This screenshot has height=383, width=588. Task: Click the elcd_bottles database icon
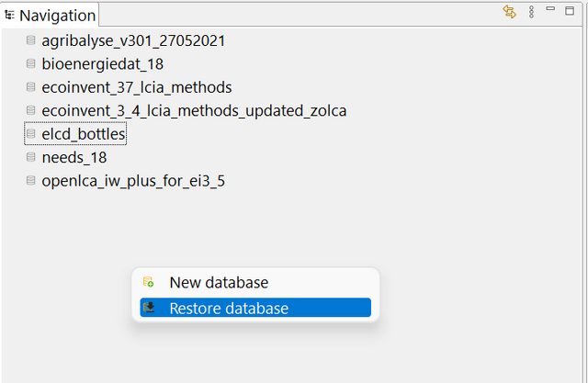tap(30, 133)
